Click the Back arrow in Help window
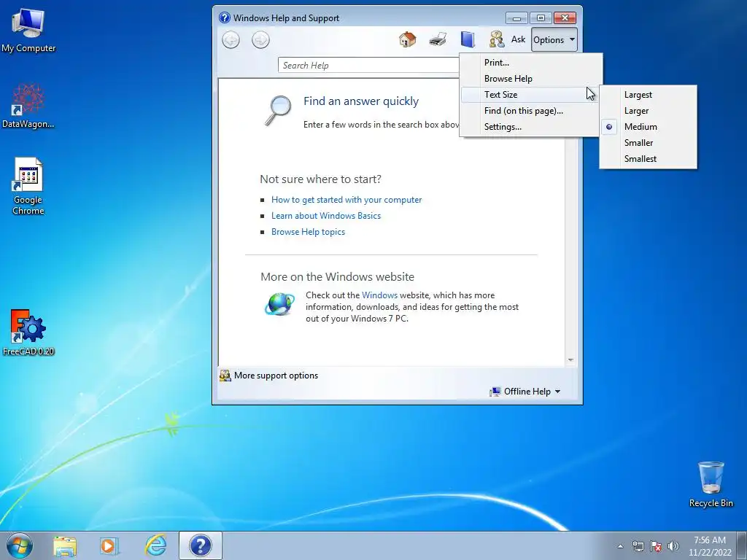The width and height of the screenshot is (747, 560). click(231, 39)
